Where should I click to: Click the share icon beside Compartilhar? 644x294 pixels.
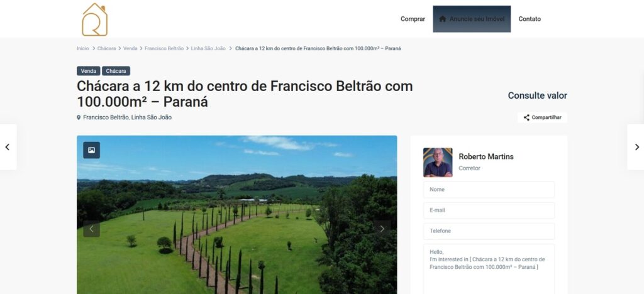click(526, 117)
